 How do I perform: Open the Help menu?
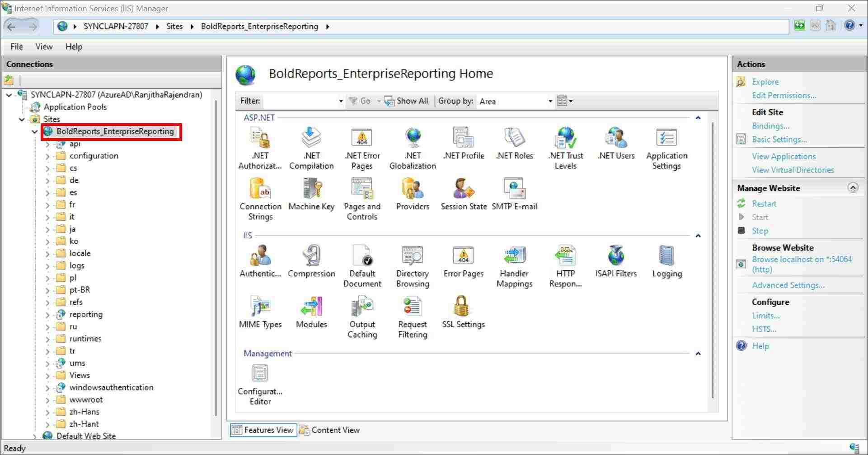pos(74,46)
